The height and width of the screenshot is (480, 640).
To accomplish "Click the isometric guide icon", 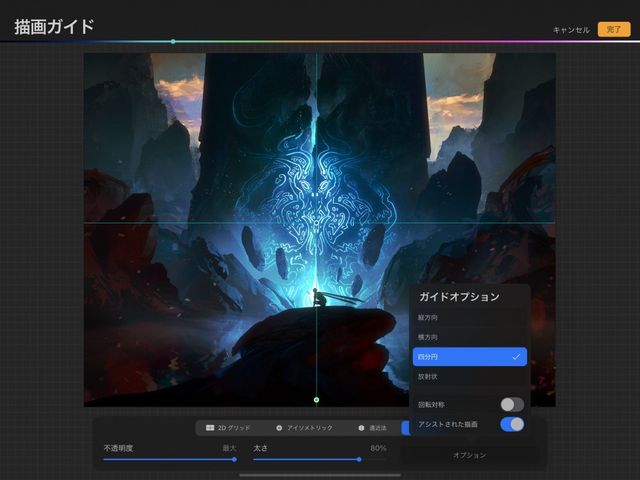I will [x=279, y=428].
